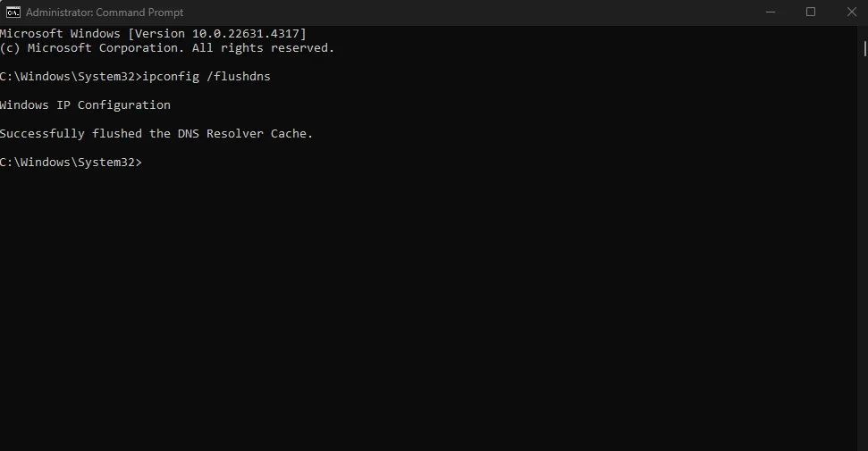
Task: Click the version number 10.0.22631.4317
Action: (x=245, y=34)
